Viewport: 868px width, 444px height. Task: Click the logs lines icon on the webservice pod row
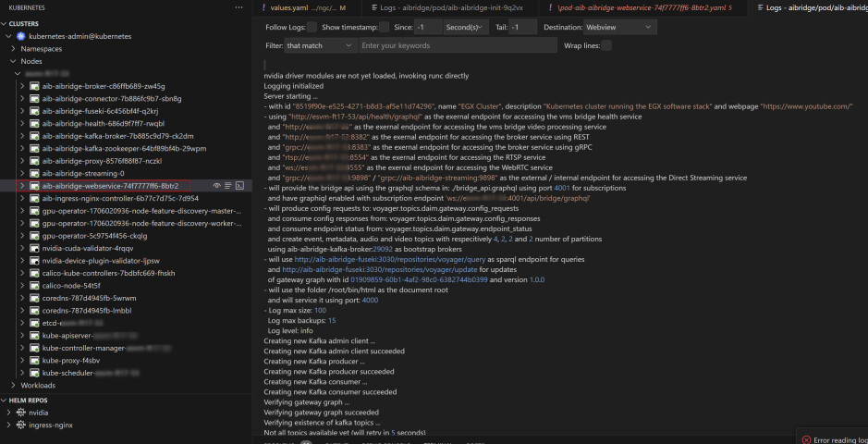[x=228, y=186]
